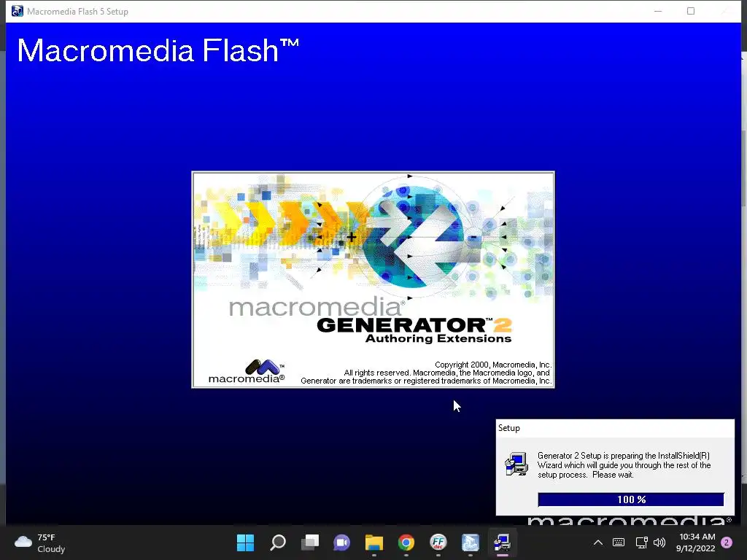This screenshot has height=560, width=747.
Task: Open the network status tray icon
Action: pos(641,542)
